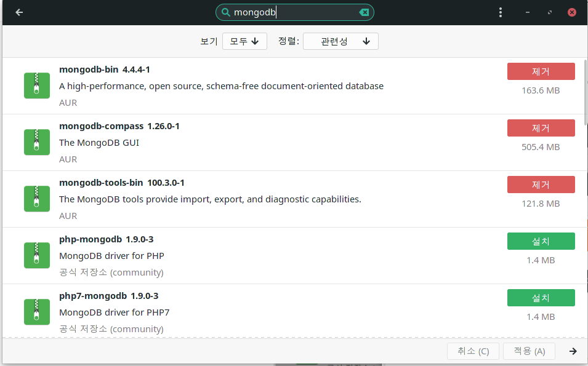
Task: Click 공식 저장소 (community) under php-mongodb
Action: [x=111, y=273]
